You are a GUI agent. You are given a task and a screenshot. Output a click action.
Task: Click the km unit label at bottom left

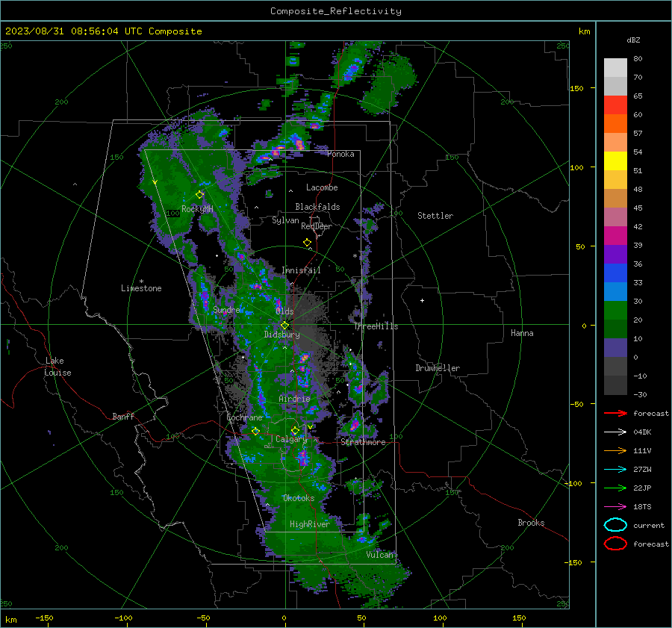point(10,620)
